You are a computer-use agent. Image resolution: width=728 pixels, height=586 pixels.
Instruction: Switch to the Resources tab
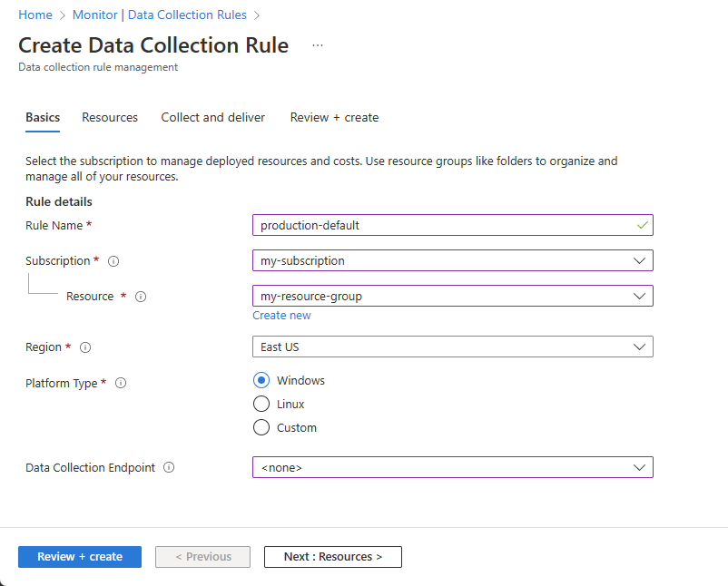[110, 118]
